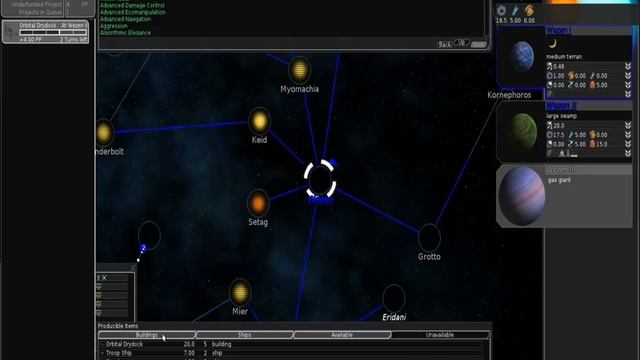This screenshot has width=640, height=360.
Task: Close the small window left of Mier star
Action: click(133, 267)
